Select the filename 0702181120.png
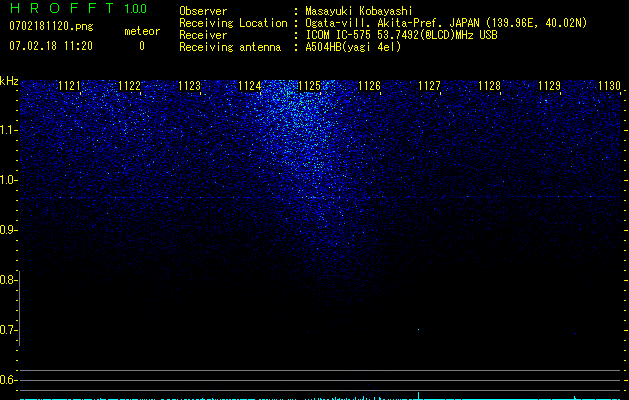The width and height of the screenshot is (629, 400). tap(51, 27)
